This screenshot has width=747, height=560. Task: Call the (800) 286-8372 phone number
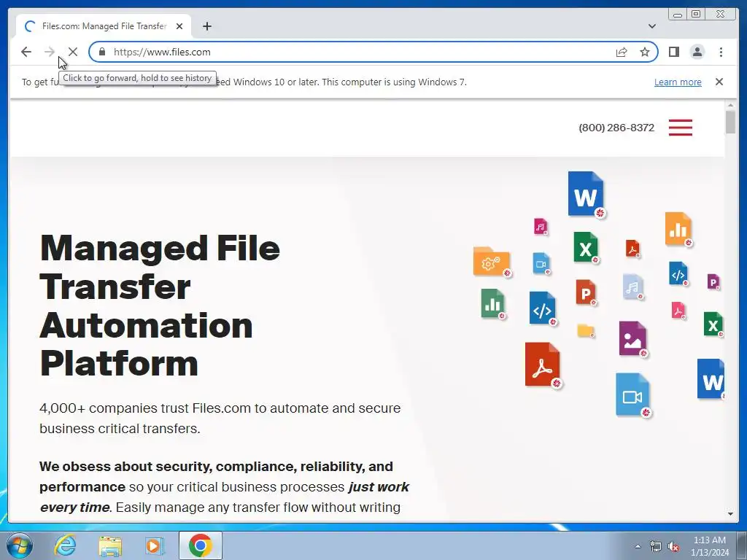pyautogui.click(x=616, y=128)
